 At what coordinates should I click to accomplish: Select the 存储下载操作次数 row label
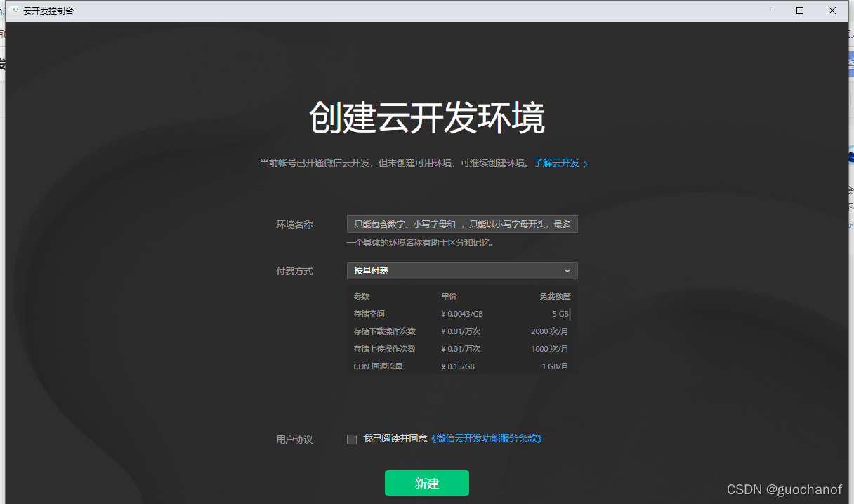coord(385,331)
